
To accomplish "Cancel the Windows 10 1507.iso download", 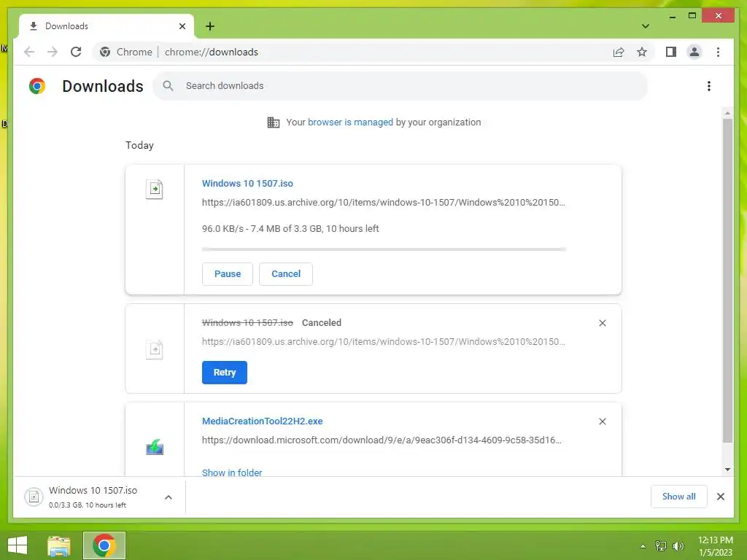I will pyautogui.click(x=286, y=274).
